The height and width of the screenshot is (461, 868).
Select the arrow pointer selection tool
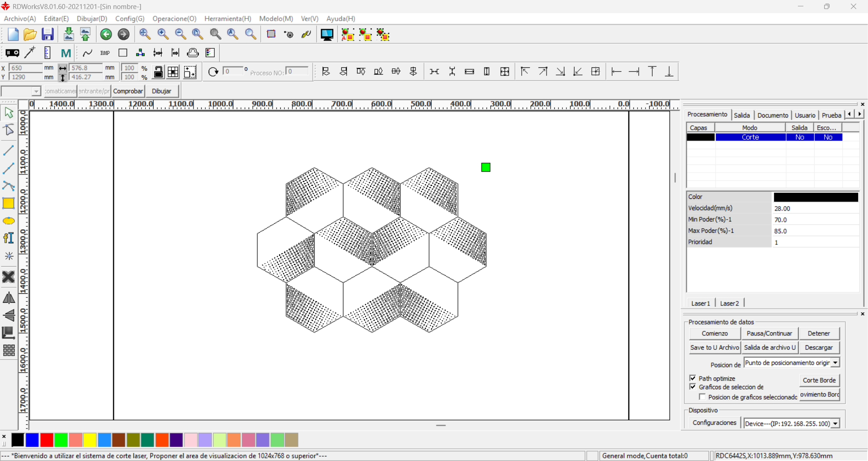tap(9, 113)
